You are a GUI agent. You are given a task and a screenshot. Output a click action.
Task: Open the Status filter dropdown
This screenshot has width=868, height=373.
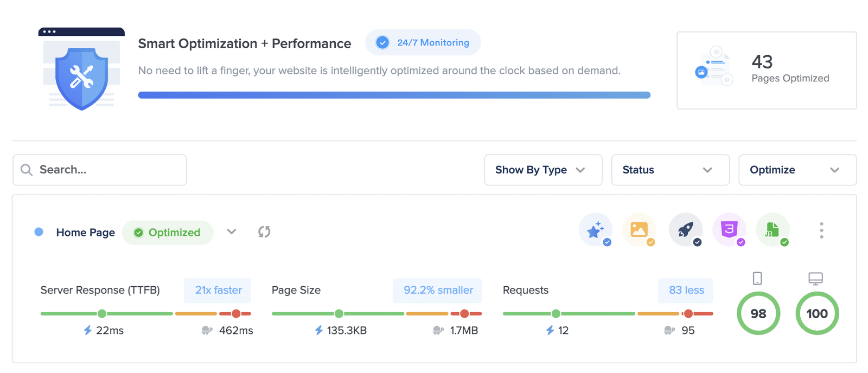click(670, 170)
